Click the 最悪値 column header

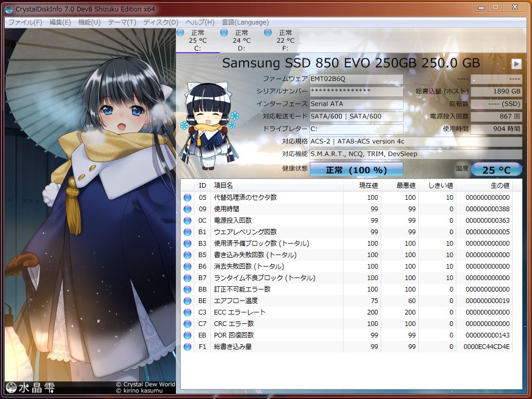coord(399,186)
